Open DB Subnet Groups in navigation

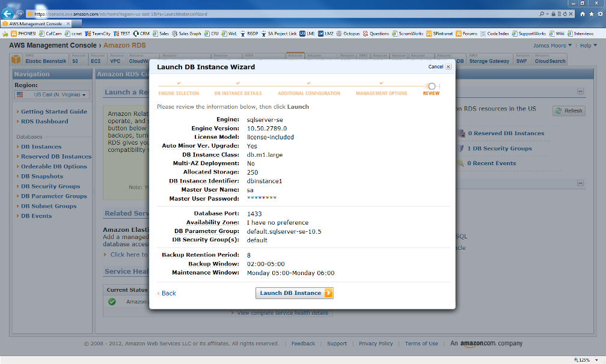click(x=49, y=206)
